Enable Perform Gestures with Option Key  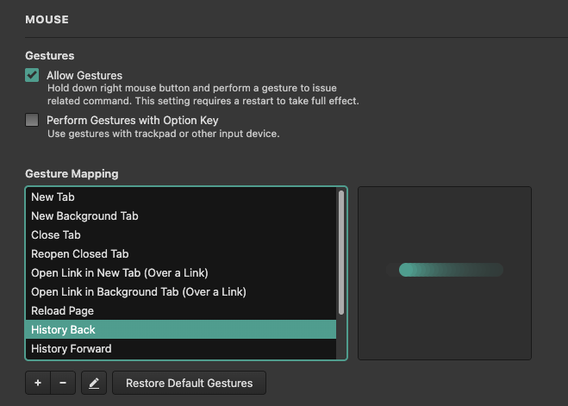32,120
